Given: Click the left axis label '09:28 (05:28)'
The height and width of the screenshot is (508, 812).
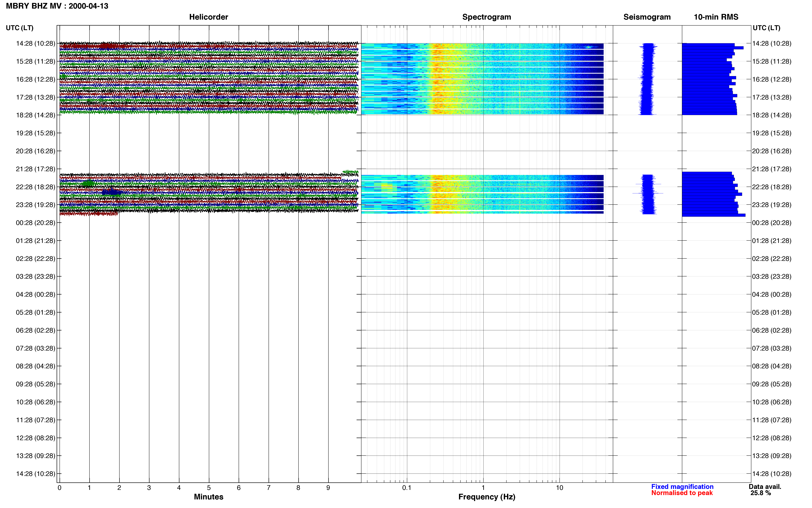Looking at the screenshot, I should tap(36, 384).
